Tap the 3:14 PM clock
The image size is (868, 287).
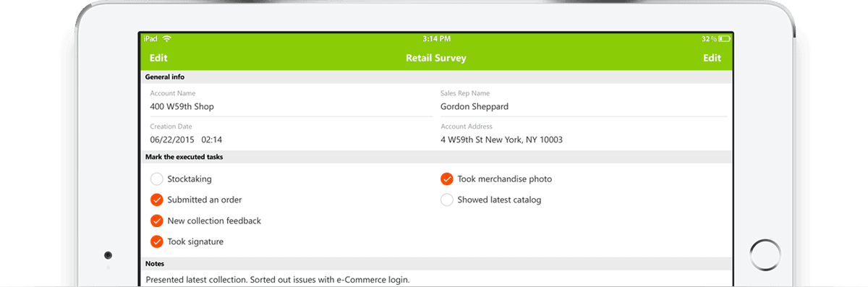(436, 38)
